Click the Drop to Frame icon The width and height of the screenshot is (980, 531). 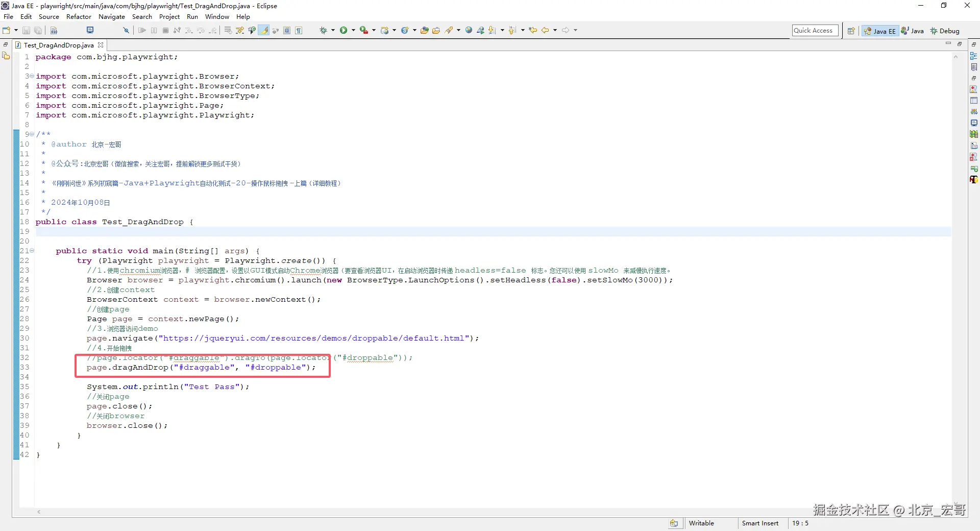click(x=228, y=30)
